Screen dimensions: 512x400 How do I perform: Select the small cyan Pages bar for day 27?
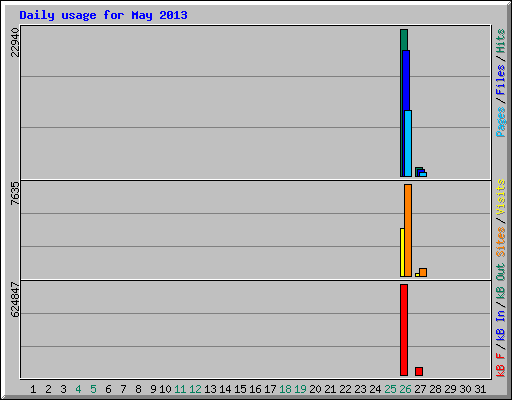click(423, 174)
